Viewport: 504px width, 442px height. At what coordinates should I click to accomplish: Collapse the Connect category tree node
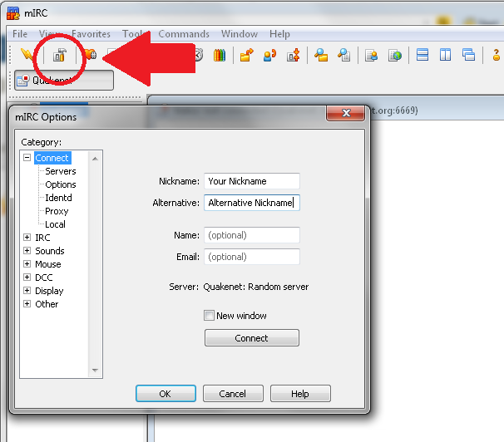[x=27, y=158]
